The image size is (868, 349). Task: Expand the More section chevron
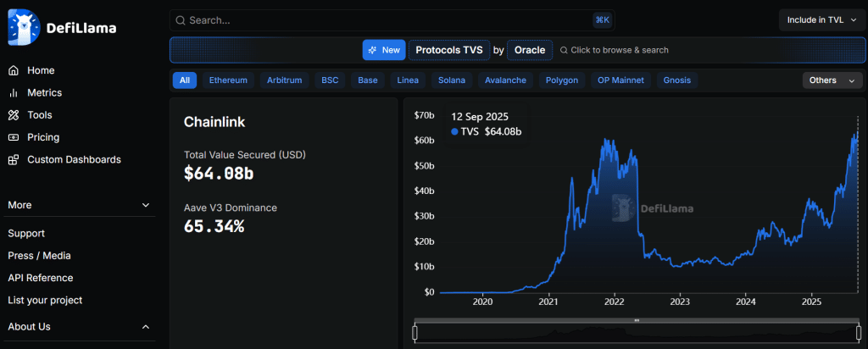pyautogui.click(x=146, y=205)
